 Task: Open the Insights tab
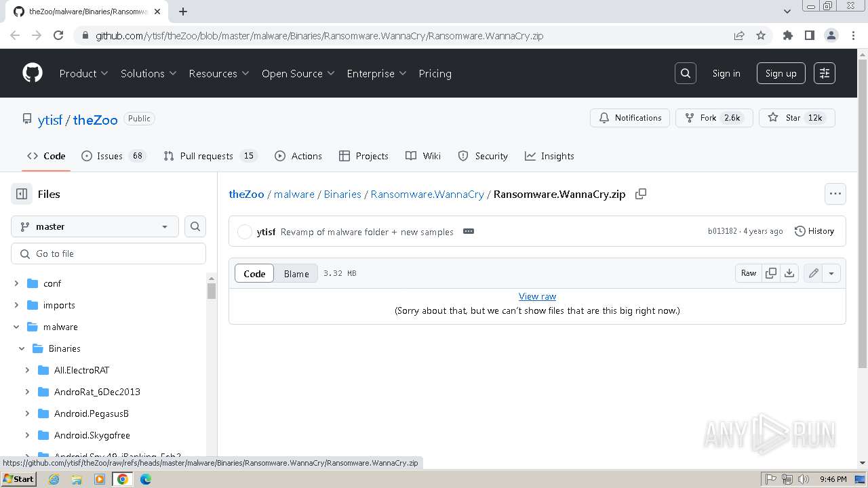(x=549, y=156)
